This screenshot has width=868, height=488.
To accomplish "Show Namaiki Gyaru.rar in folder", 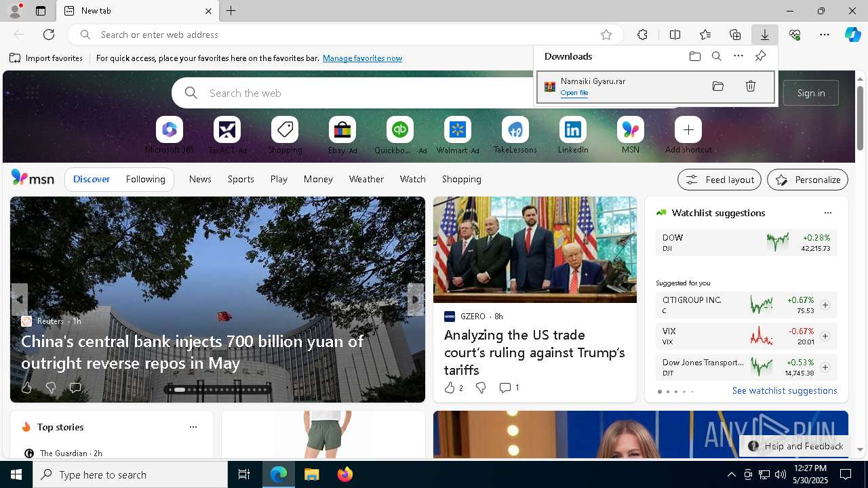I will (718, 86).
